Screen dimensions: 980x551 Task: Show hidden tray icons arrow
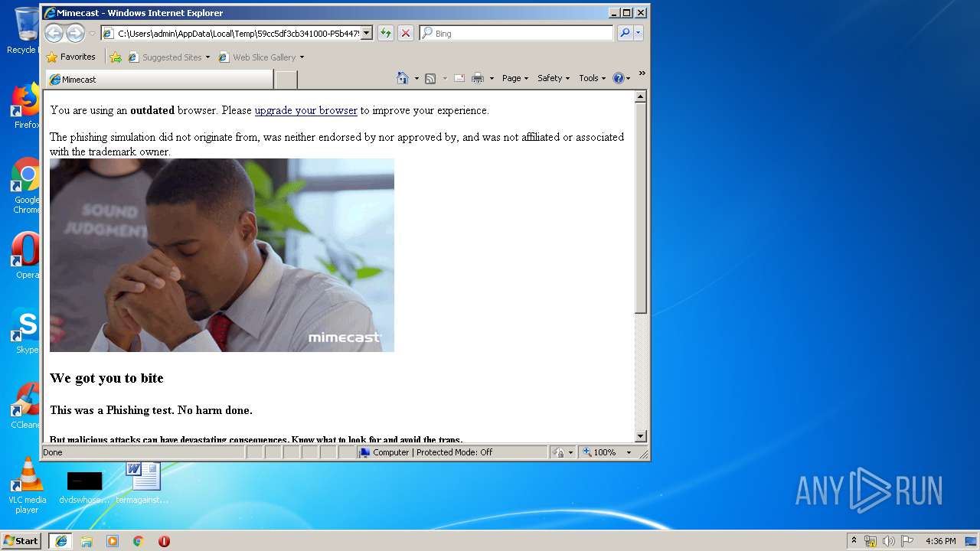(854, 540)
